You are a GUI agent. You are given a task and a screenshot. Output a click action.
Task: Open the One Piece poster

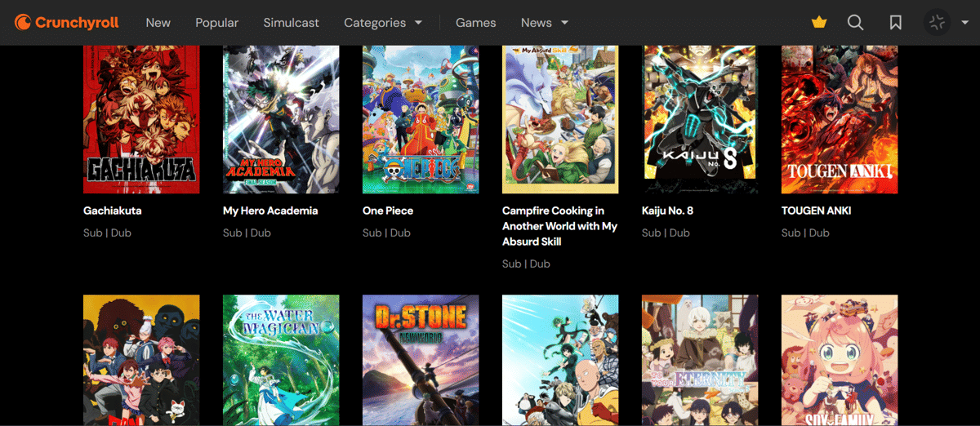(x=421, y=119)
